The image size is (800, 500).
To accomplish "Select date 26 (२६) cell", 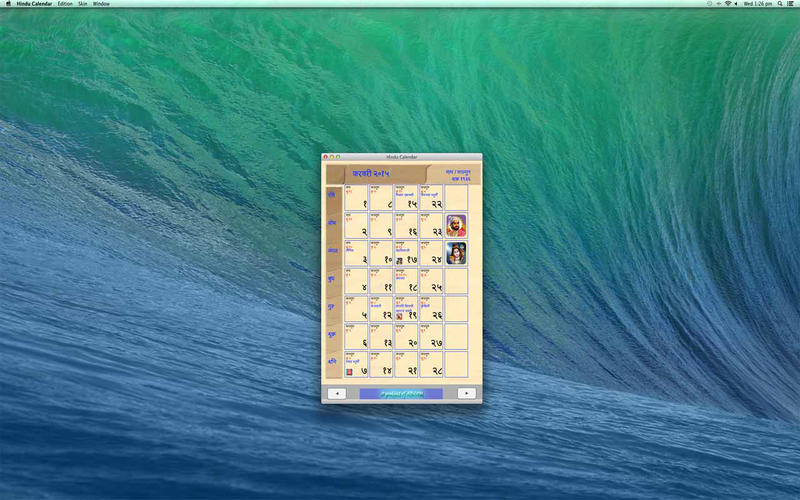I will pos(431,309).
